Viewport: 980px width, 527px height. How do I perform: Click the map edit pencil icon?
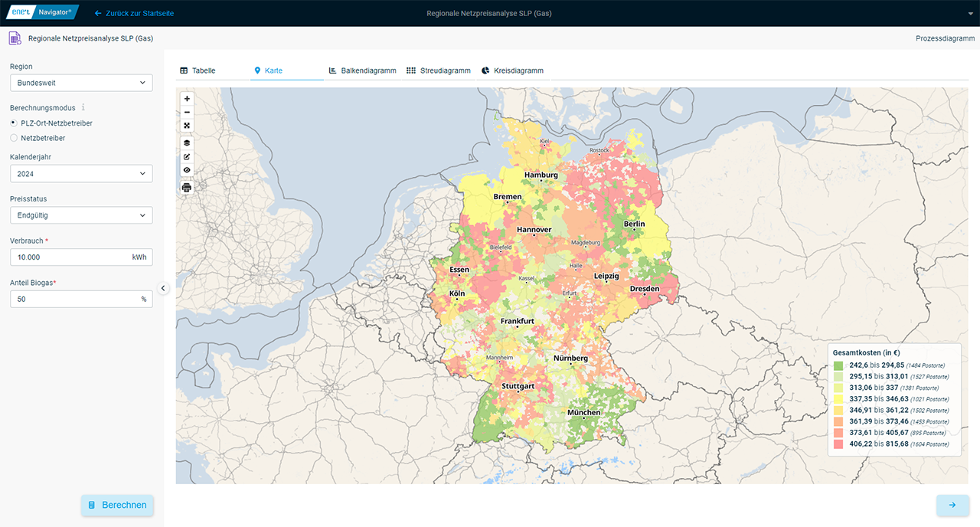[187, 157]
